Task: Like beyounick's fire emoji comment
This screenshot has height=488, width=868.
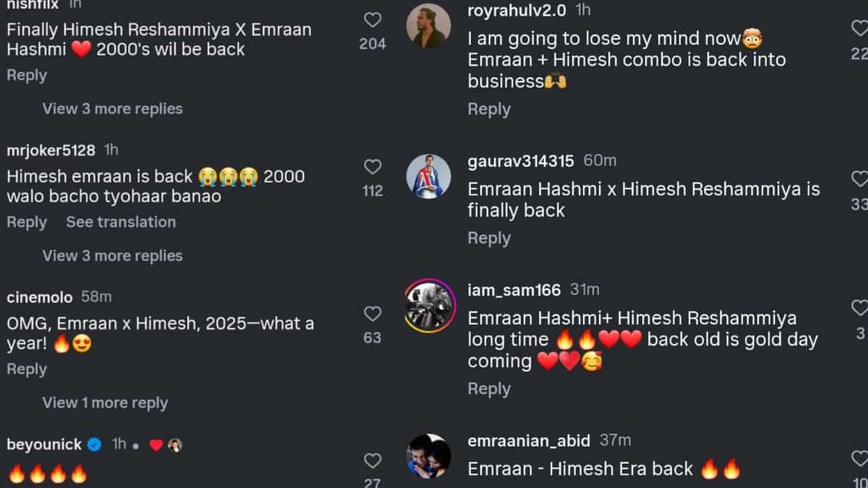Action: 373,461
